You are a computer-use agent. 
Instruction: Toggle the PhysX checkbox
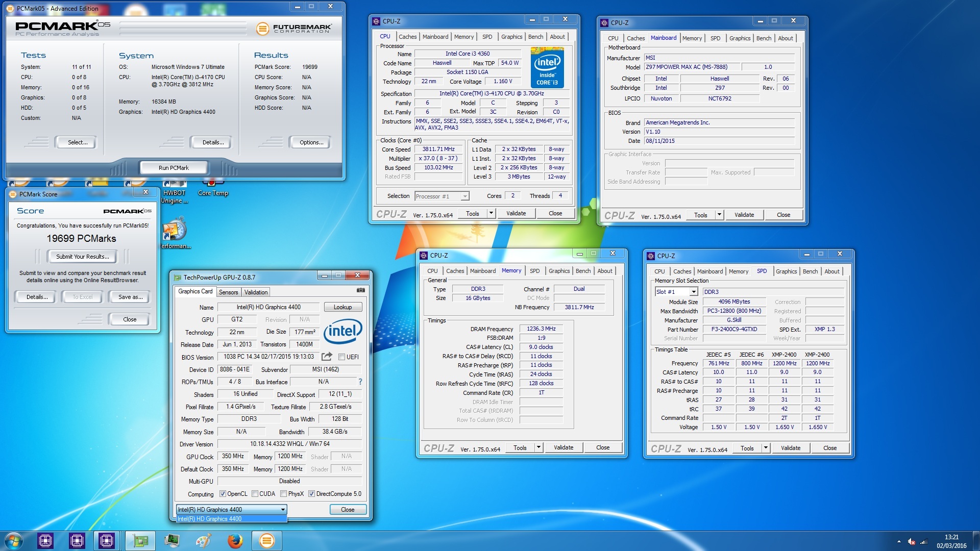point(283,494)
